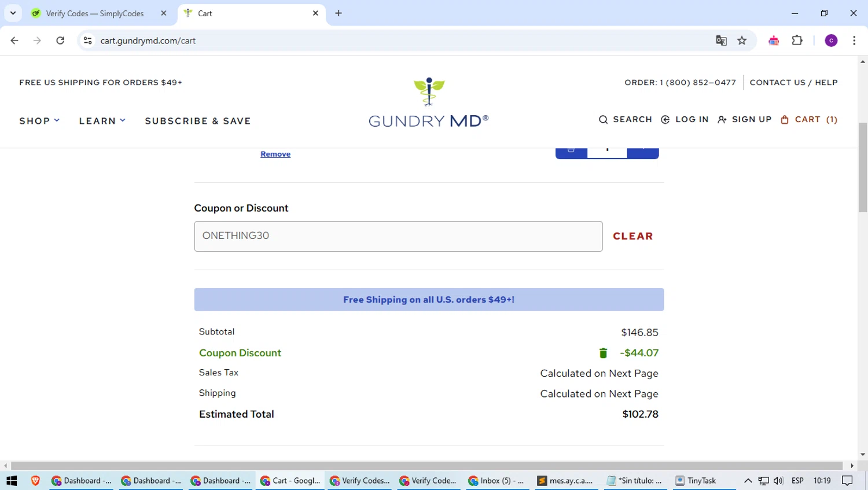Viewport: 868px width, 490px height.
Task: Increase quantity with plus button
Action: 643,152
